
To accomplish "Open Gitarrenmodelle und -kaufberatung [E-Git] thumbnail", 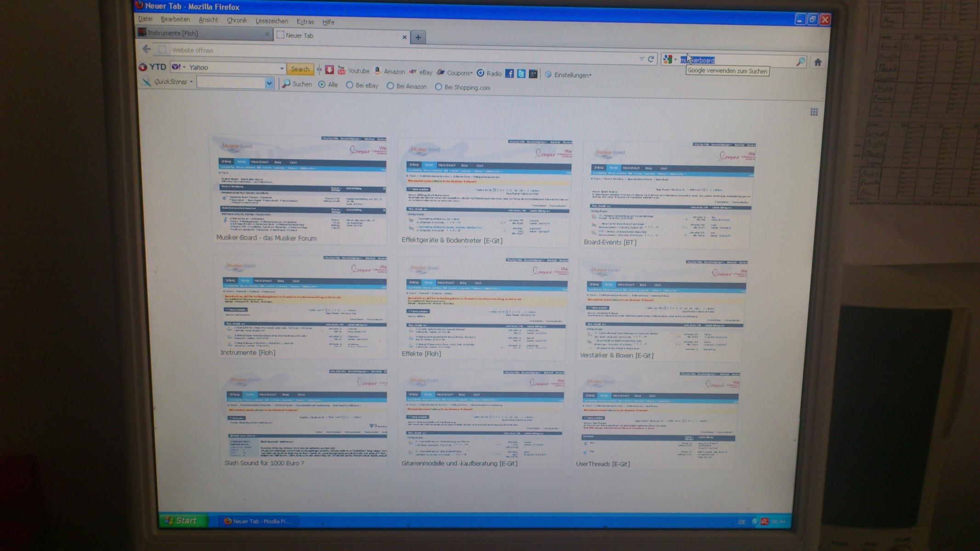I will [x=482, y=419].
